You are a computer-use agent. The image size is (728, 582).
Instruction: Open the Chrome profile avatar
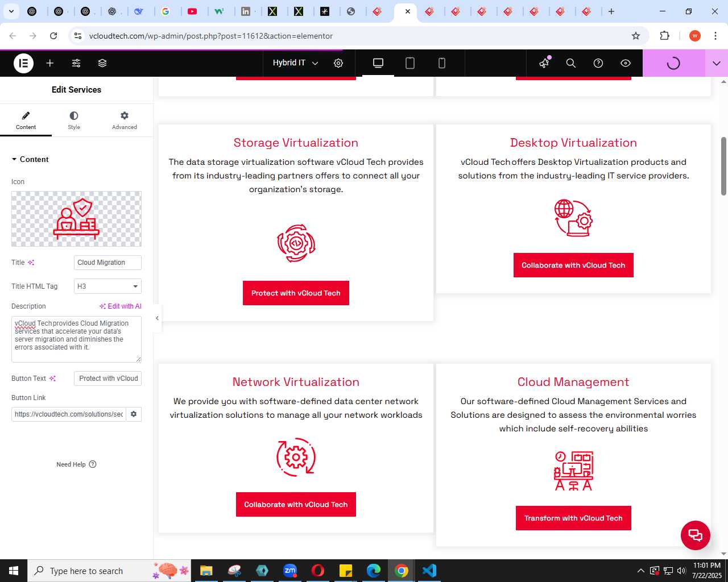click(x=695, y=36)
